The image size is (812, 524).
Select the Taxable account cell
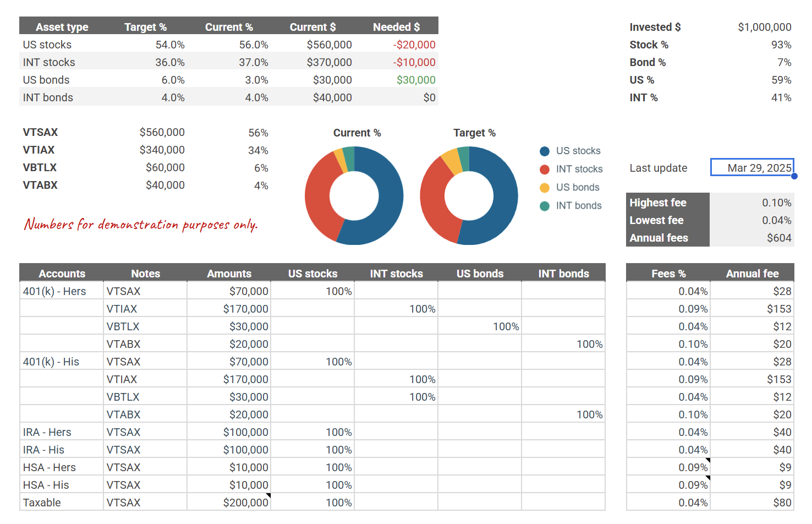[62, 503]
